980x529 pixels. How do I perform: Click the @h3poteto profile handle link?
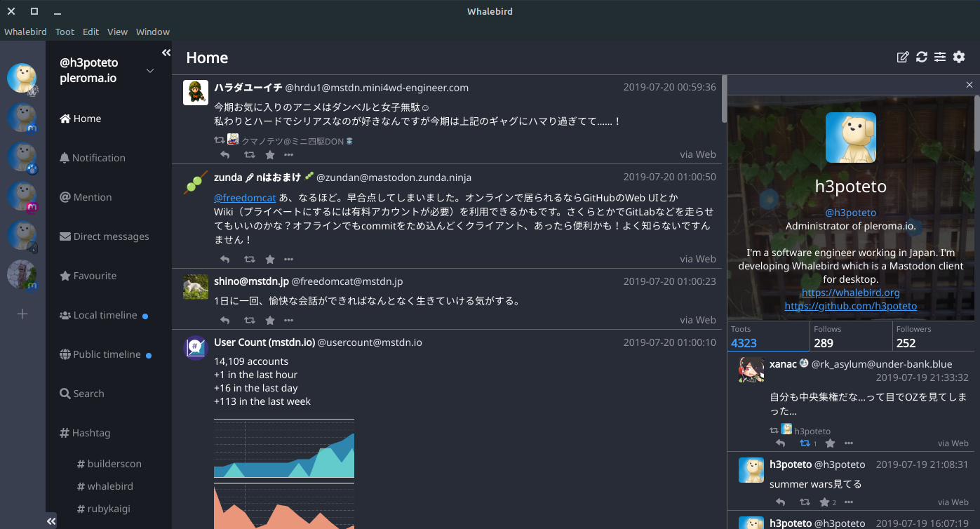tap(850, 213)
